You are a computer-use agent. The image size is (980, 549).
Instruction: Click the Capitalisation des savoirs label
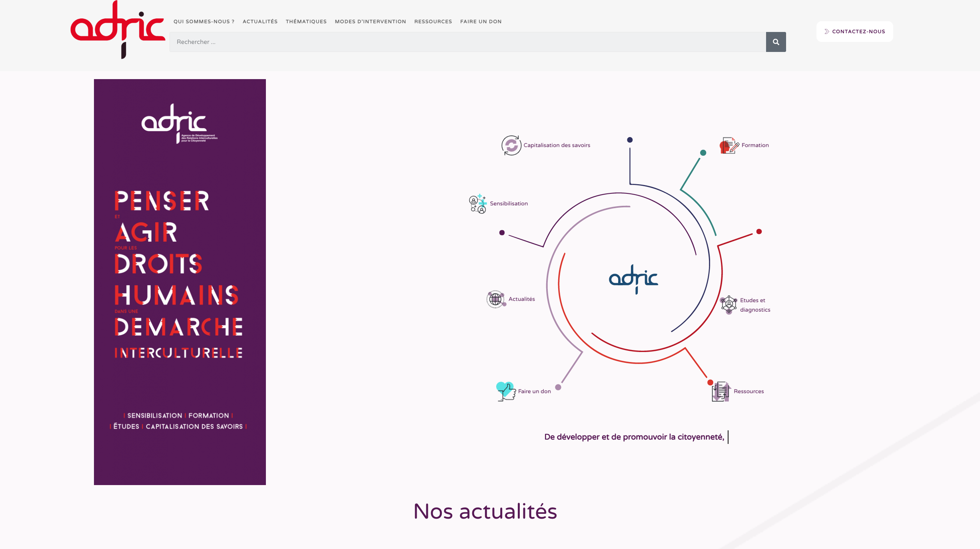tap(557, 145)
